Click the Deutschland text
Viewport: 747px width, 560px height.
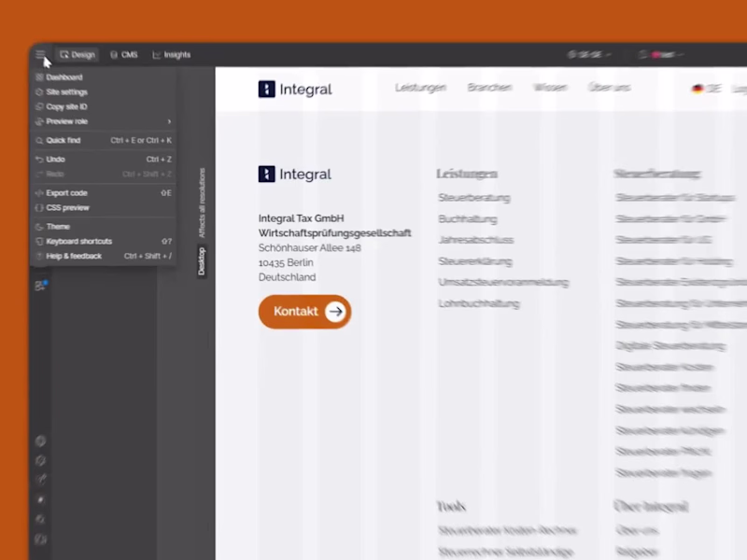tap(288, 277)
